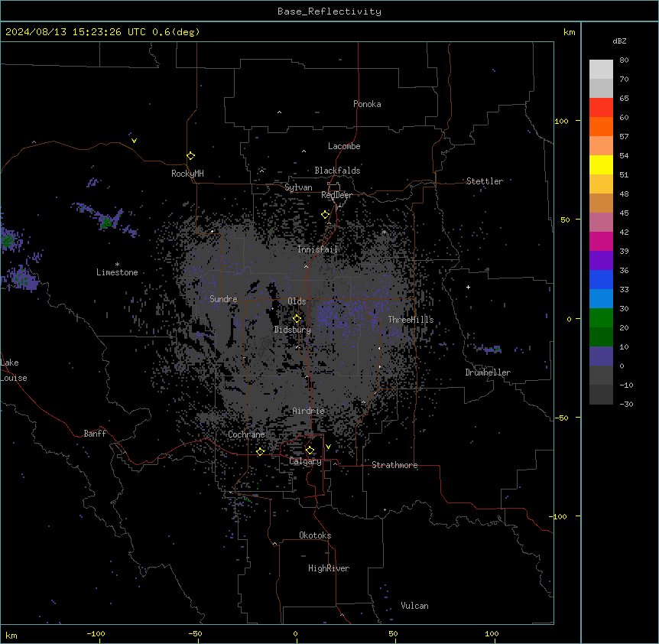Select the RedDeer label
This screenshot has height=644, width=659.
pos(336,195)
